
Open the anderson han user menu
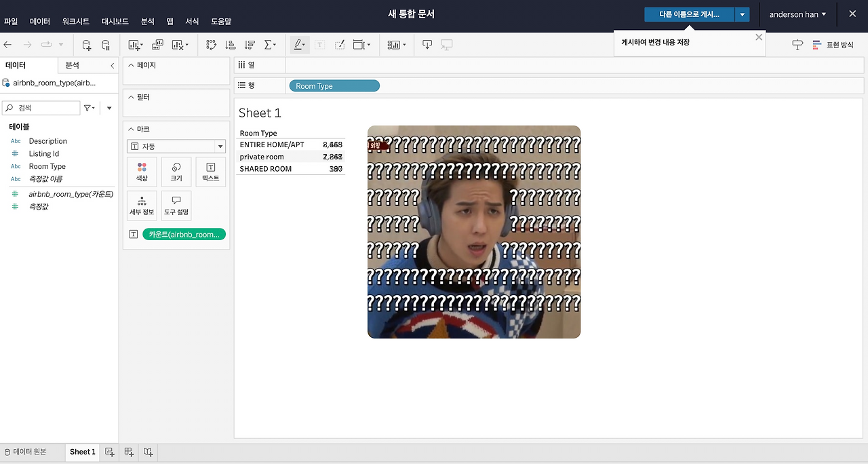tap(797, 14)
